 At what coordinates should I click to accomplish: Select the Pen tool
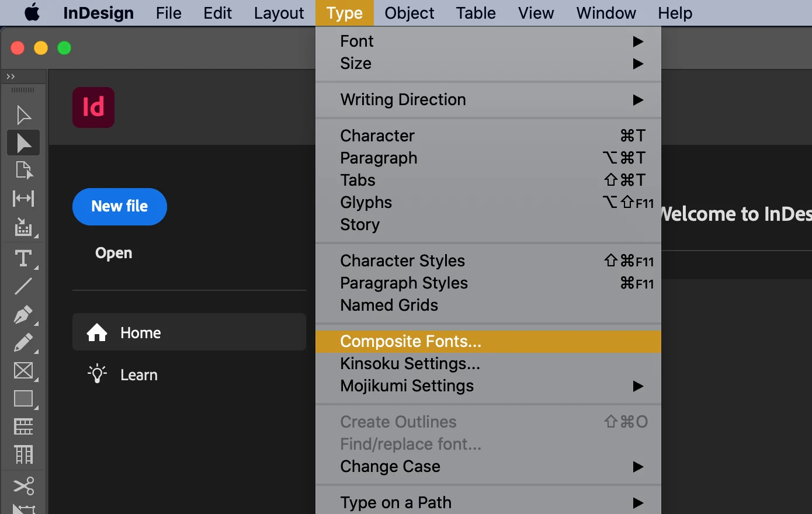(x=23, y=314)
